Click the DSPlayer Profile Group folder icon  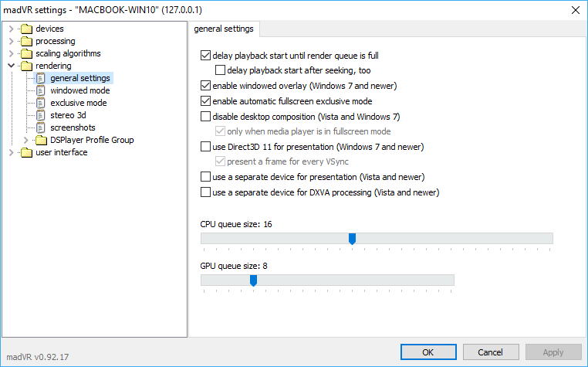pos(42,140)
